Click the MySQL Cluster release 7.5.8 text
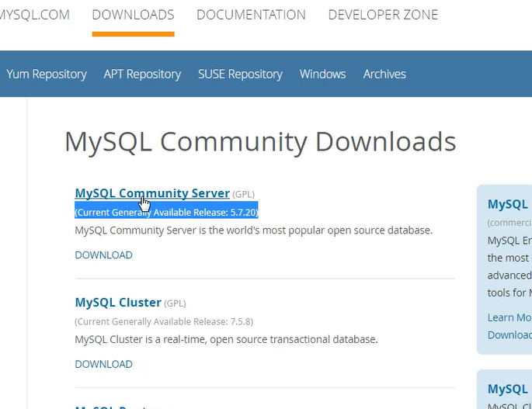532x409 pixels. coord(164,321)
